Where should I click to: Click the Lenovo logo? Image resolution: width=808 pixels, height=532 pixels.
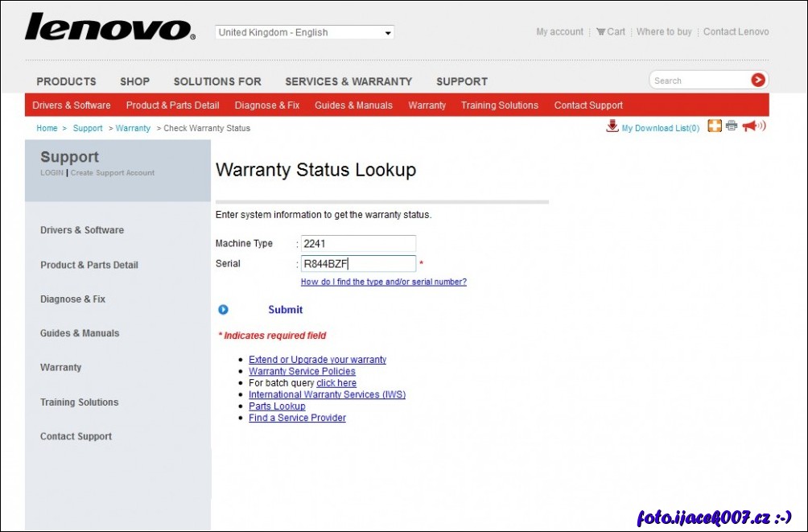coord(109,27)
